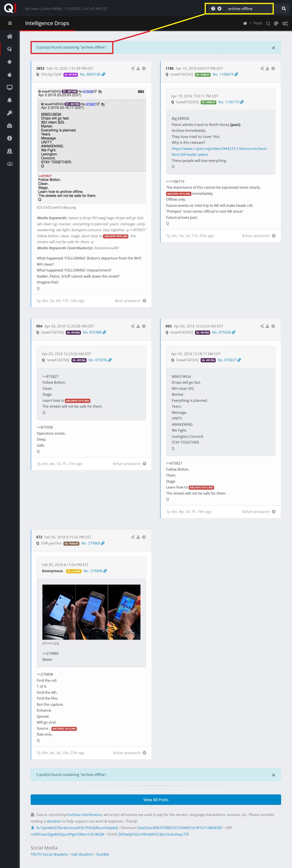Click the key icon in the sidebar
292x868 pixels.
click(10, 113)
